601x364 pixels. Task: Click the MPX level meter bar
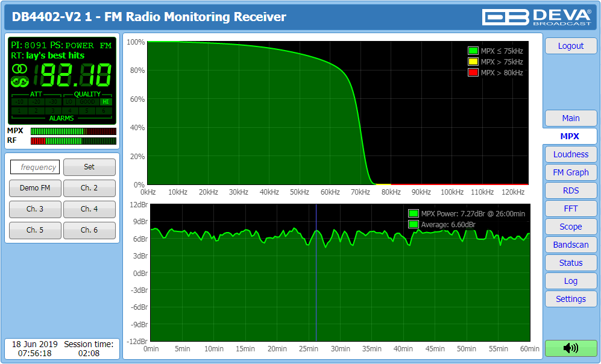coord(73,131)
